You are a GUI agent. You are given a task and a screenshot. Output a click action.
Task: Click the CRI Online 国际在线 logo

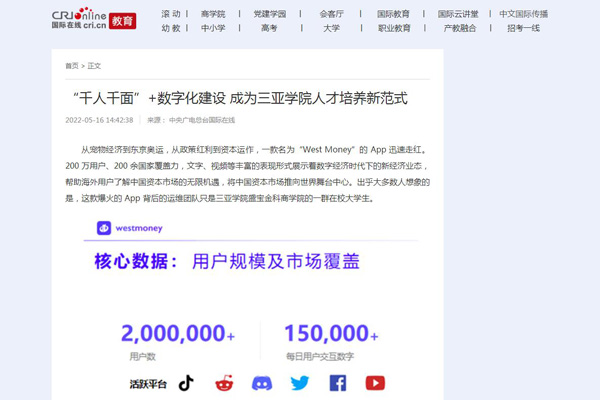[x=79, y=18]
